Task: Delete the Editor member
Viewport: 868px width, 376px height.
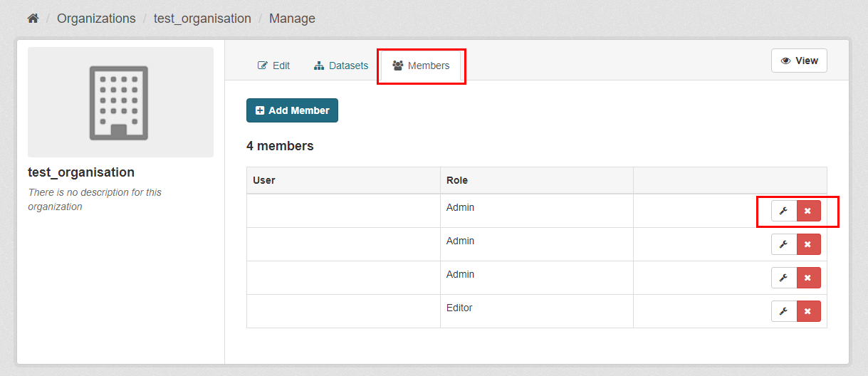Action: coord(808,311)
